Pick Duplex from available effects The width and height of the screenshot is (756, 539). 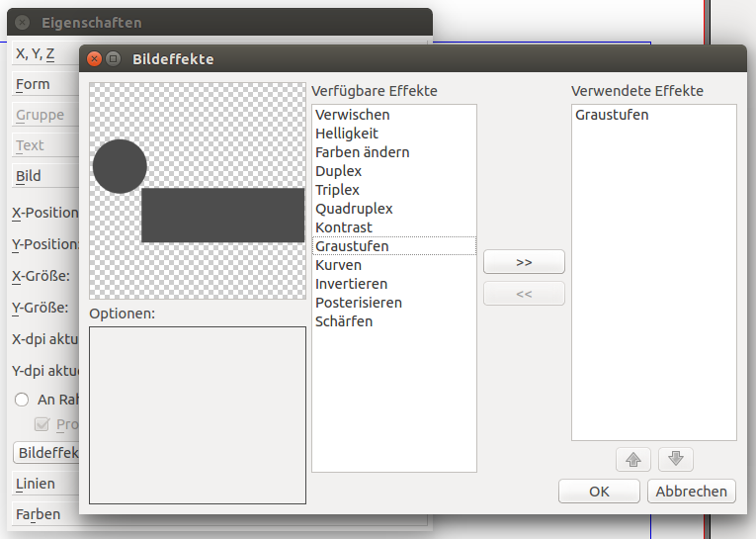tap(338, 171)
